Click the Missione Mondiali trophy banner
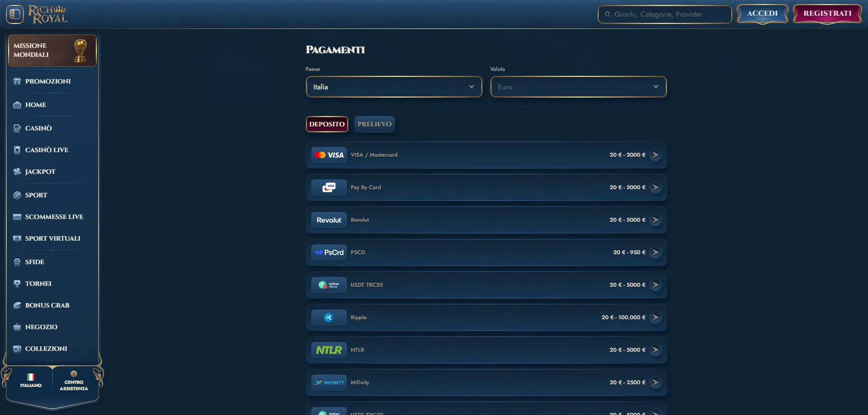Viewport: 868px width, 415px height. point(52,50)
